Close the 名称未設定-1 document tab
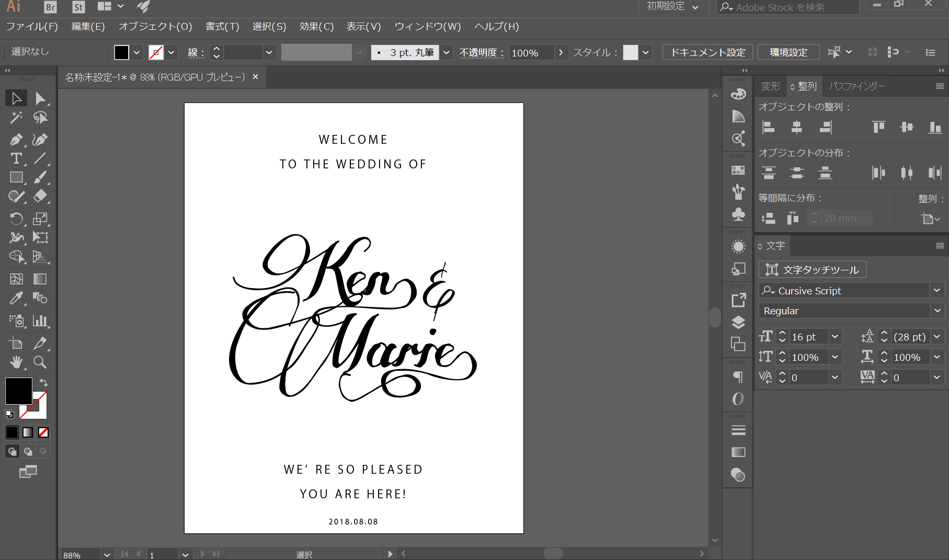The image size is (949, 560). click(255, 77)
